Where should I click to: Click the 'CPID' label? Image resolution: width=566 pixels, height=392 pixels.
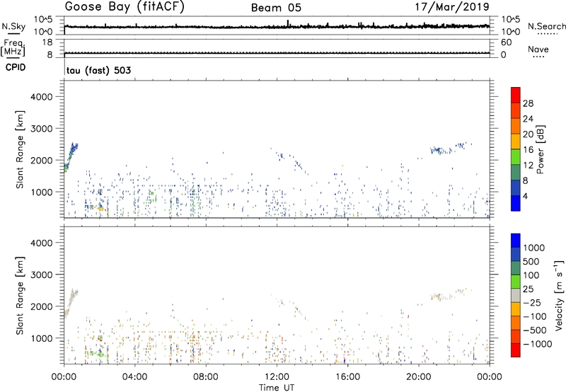coord(16,67)
